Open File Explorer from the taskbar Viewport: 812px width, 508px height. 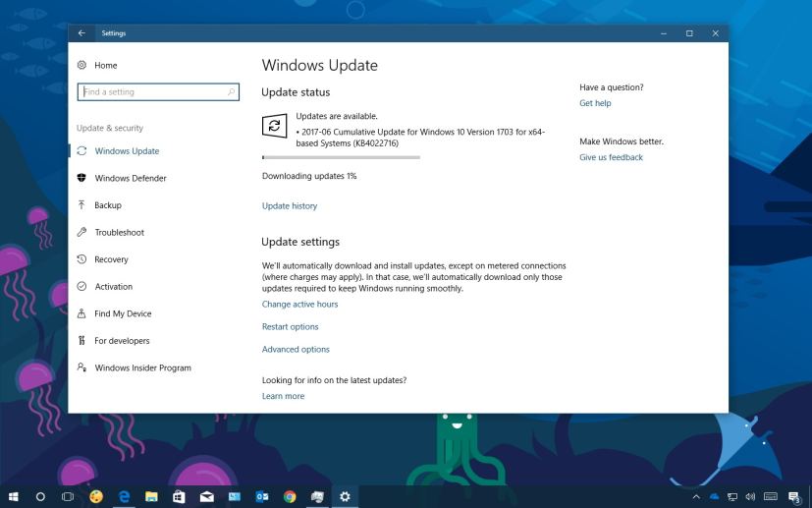coord(151,496)
